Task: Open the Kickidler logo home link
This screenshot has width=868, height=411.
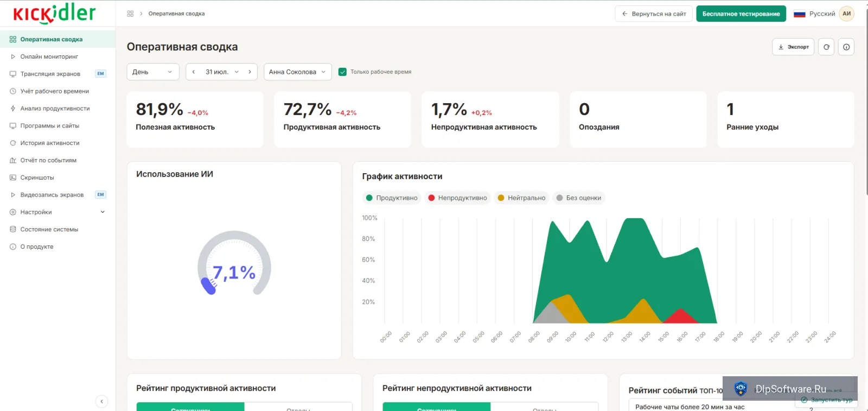Action: [x=54, y=14]
